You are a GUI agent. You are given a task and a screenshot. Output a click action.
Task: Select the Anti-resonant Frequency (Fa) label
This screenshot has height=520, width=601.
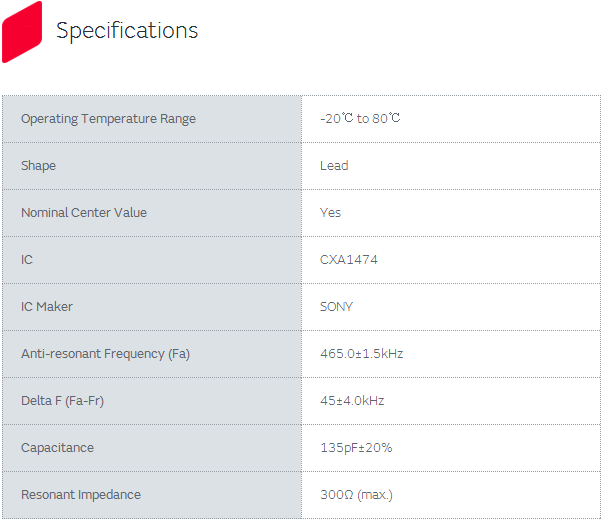(105, 354)
